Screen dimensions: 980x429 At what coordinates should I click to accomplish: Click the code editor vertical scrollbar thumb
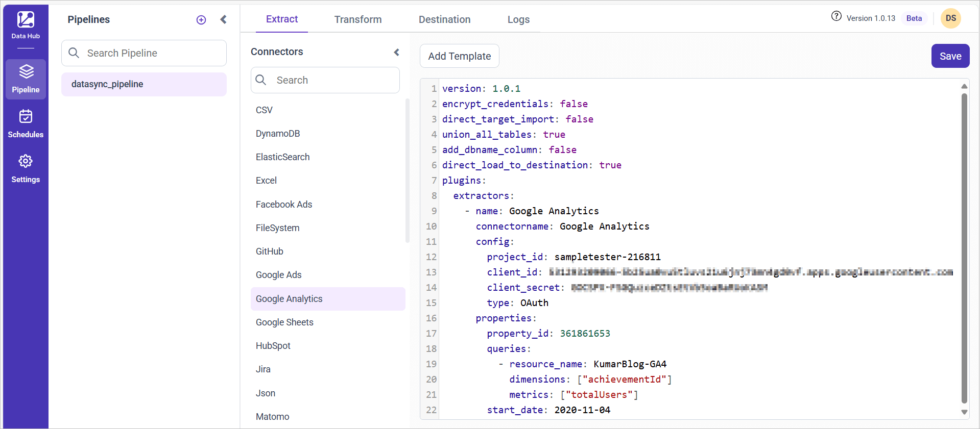[x=964, y=248]
